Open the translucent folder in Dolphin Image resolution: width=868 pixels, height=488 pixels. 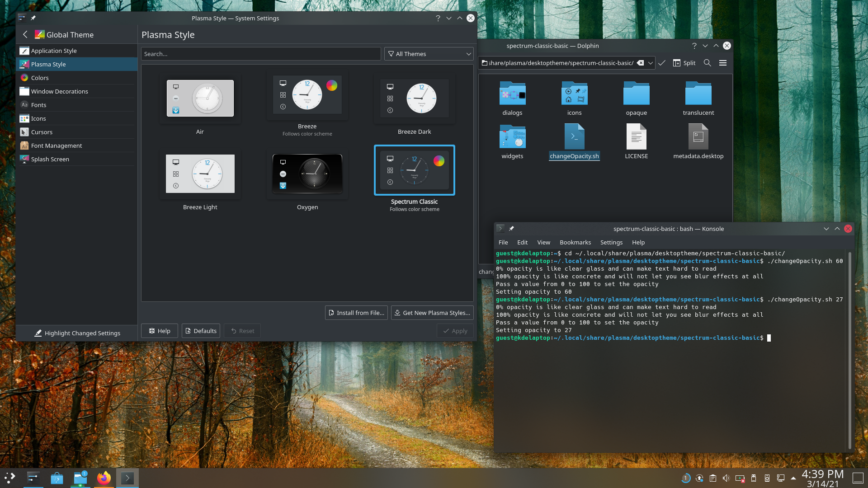pyautogui.click(x=698, y=99)
